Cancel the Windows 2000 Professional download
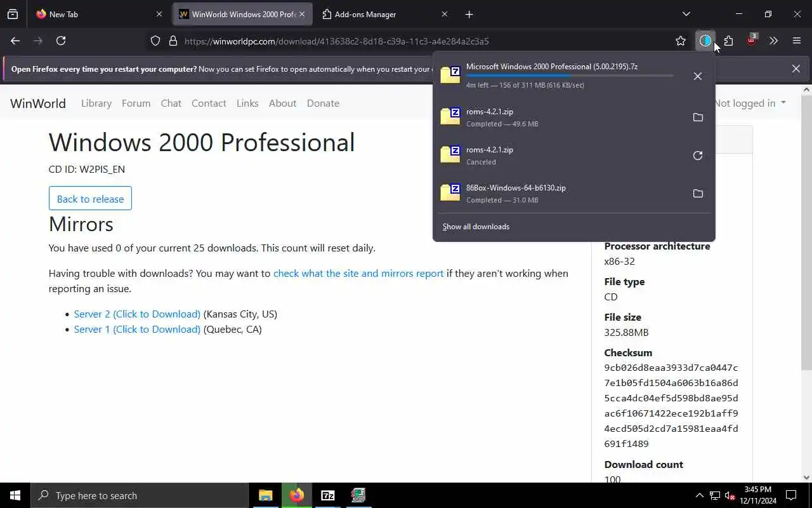Screen dimensions: 812x508 click(x=698, y=76)
